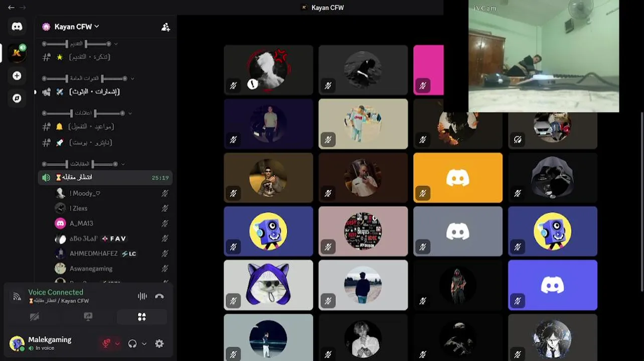Disconnect from voice with hang-up icon
This screenshot has height=361, width=644.
click(x=159, y=296)
